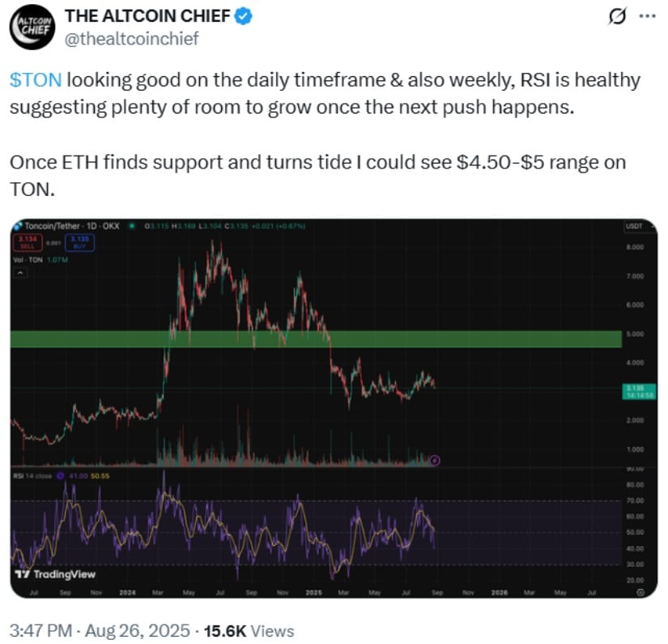This screenshot has height=644, width=668.
Task: Click the blue verified badge
Action: (243, 16)
